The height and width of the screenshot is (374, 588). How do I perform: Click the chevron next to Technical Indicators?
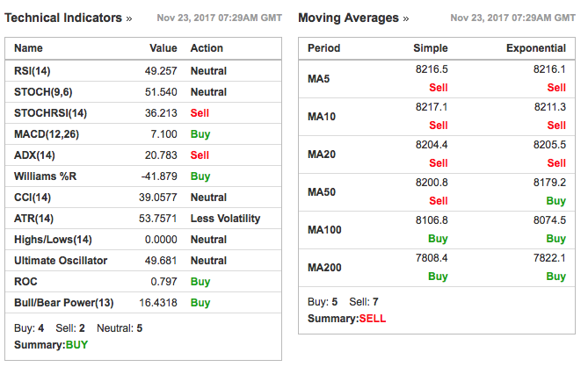129,18
